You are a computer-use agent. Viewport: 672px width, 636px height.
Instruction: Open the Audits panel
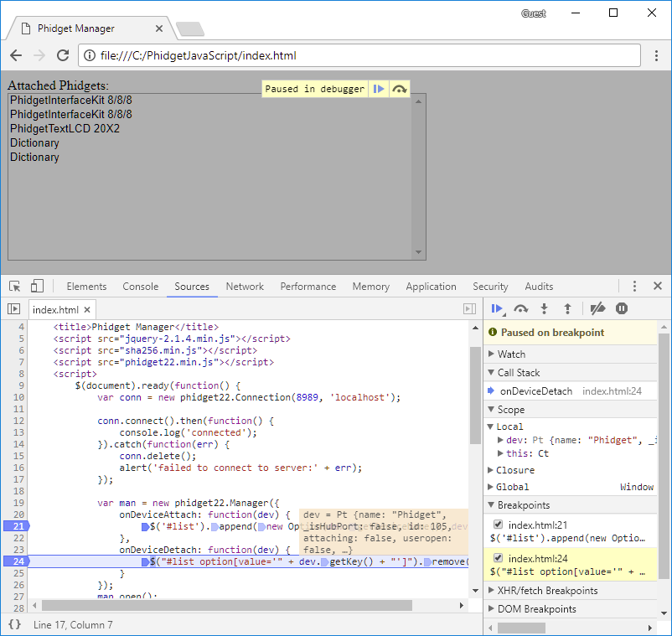(x=539, y=287)
